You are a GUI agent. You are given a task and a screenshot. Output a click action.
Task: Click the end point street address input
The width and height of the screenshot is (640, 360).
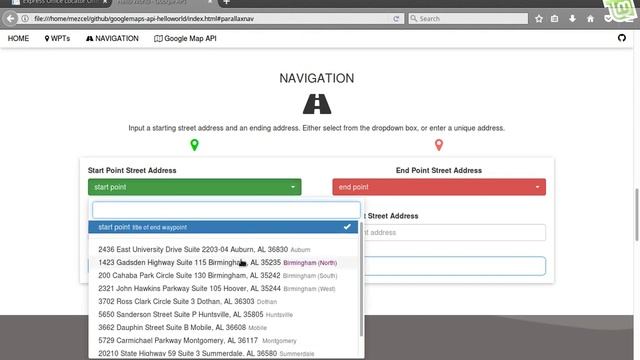pyautogui.click(x=455, y=232)
